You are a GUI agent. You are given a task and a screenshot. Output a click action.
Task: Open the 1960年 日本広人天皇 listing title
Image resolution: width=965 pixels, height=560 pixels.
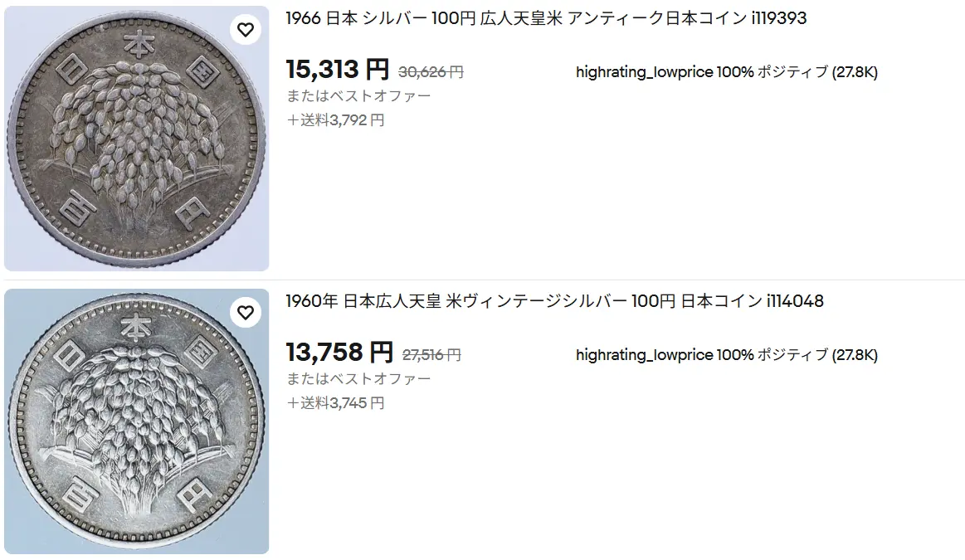pos(553,301)
